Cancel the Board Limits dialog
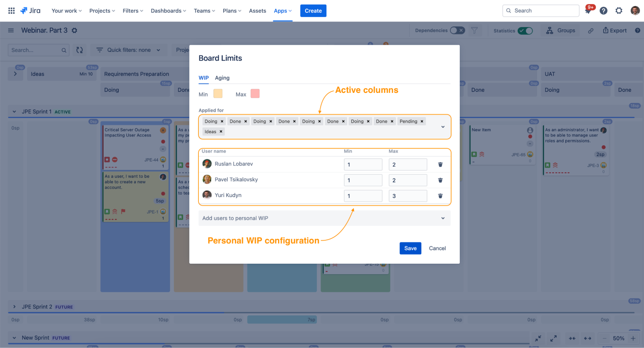The image size is (644, 348). pos(437,248)
